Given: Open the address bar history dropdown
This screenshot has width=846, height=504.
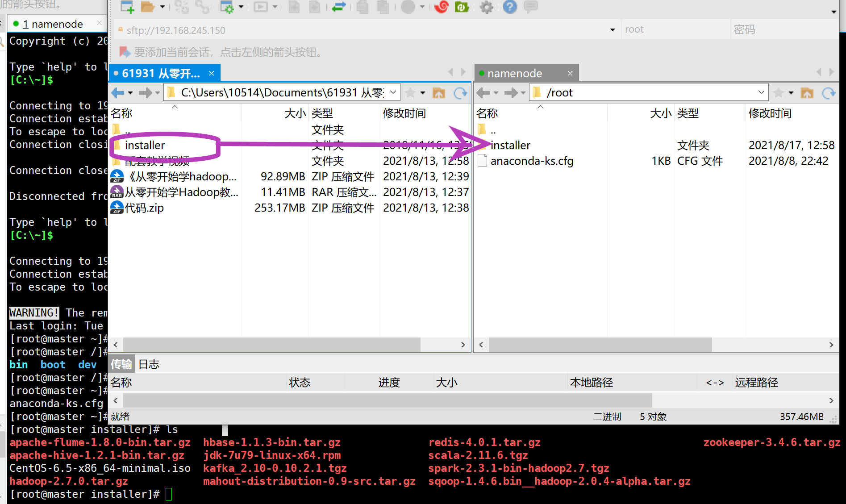Looking at the screenshot, I should [x=613, y=30].
